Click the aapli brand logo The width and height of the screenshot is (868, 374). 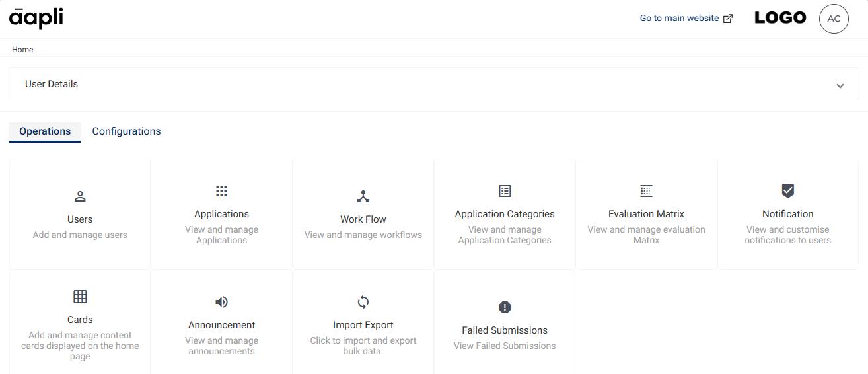click(x=36, y=18)
